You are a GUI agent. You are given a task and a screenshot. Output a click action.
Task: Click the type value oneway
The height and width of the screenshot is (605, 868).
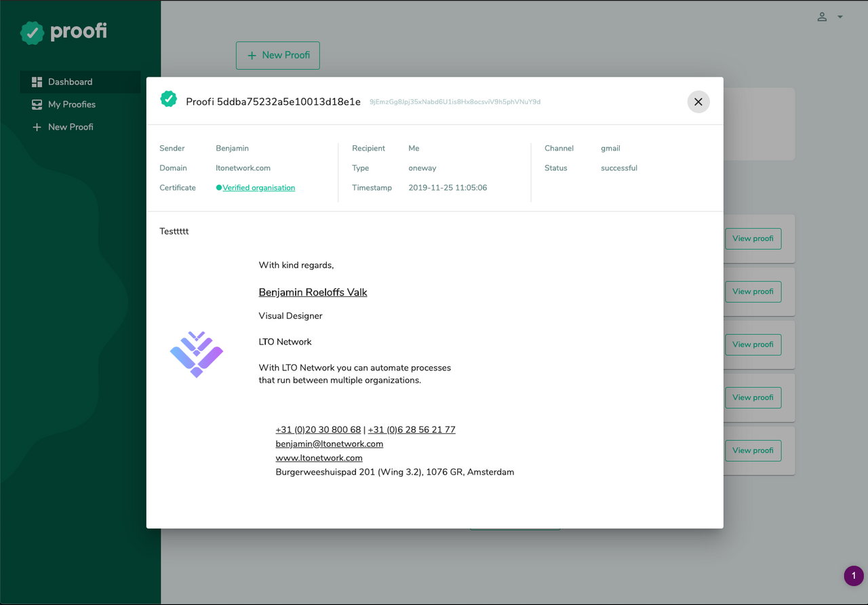(x=422, y=168)
